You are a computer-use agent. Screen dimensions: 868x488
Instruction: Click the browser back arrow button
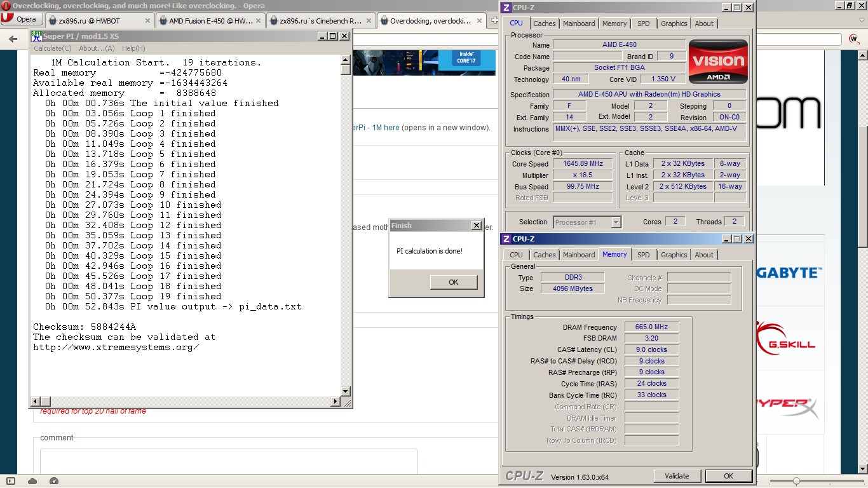[13, 39]
